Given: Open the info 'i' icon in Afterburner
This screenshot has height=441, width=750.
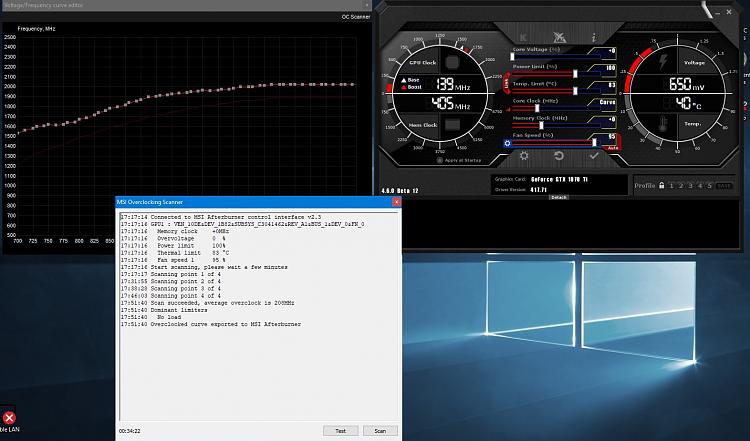Looking at the screenshot, I should click(x=594, y=37).
